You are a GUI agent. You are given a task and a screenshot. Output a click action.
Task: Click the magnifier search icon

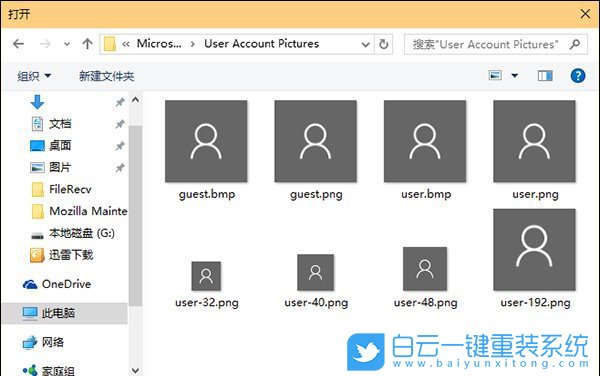(574, 44)
